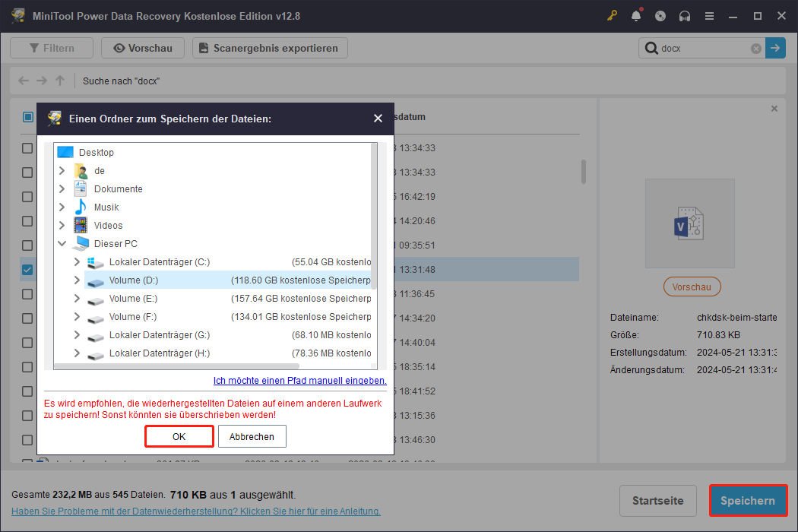
Task: Select Volume (F:) as destination
Action: [133, 317]
